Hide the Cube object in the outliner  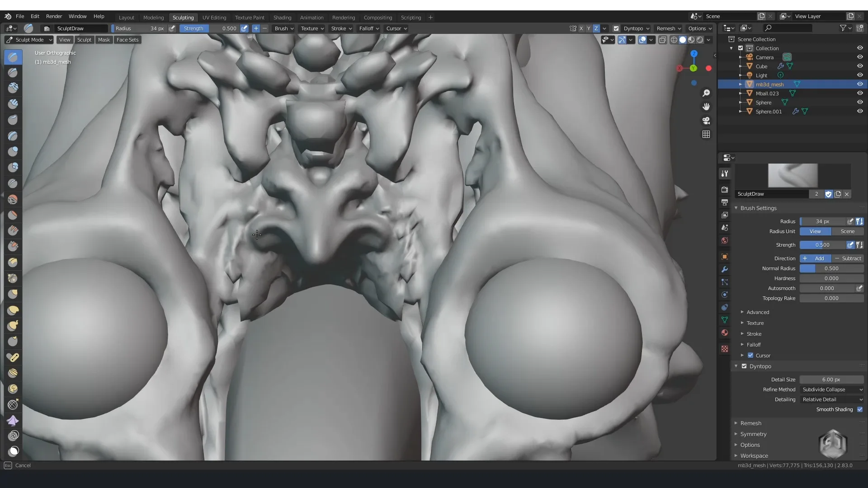(x=860, y=66)
